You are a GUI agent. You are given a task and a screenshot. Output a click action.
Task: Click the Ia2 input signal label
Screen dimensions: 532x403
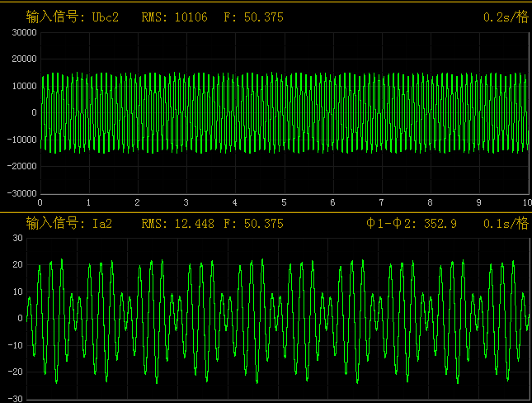(x=69, y=223)
